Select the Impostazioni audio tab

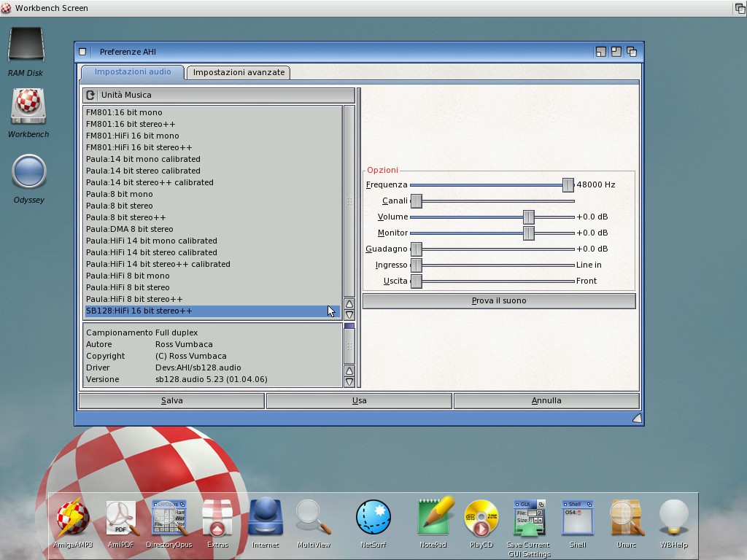click(x=133, y=71)
